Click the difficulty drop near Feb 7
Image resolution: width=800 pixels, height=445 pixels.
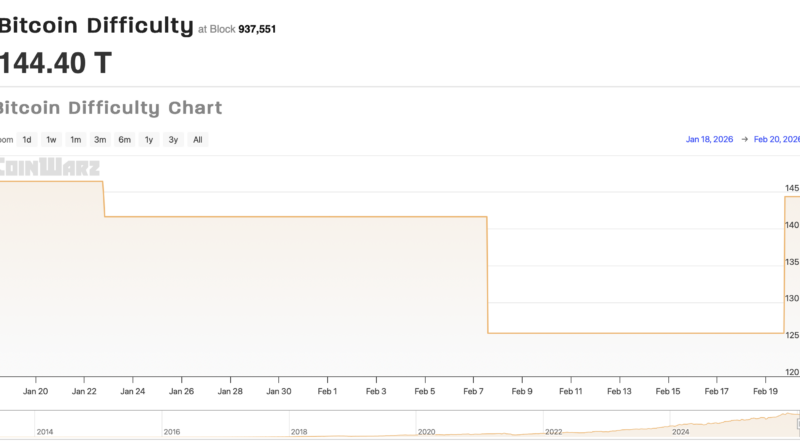487,275
